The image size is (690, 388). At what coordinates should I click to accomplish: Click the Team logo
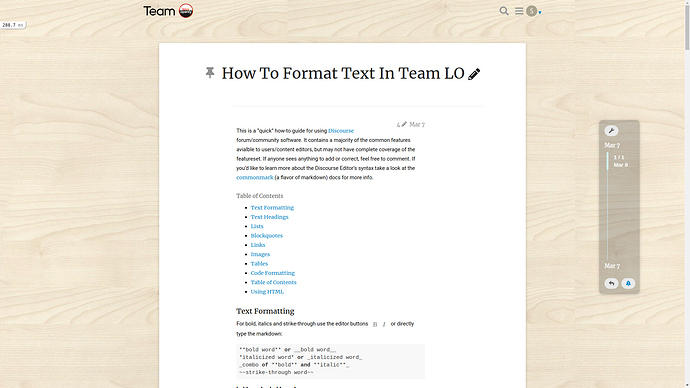coord(168,11)
